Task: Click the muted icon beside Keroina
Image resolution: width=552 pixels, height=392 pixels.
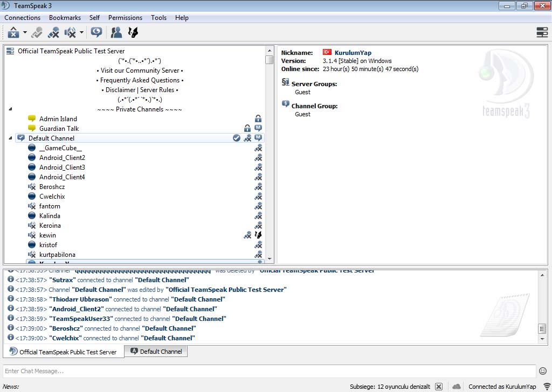Action: click(x=32, y=225)
